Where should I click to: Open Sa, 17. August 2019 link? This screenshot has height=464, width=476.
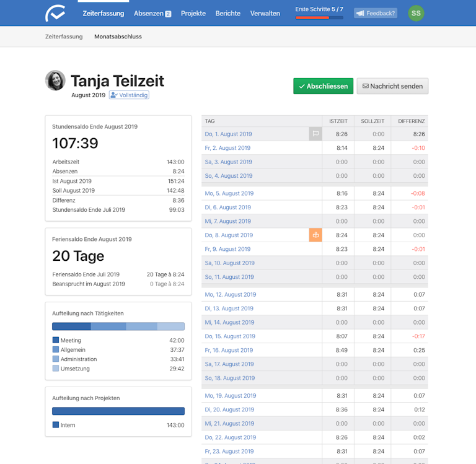(x=229, y=364)
